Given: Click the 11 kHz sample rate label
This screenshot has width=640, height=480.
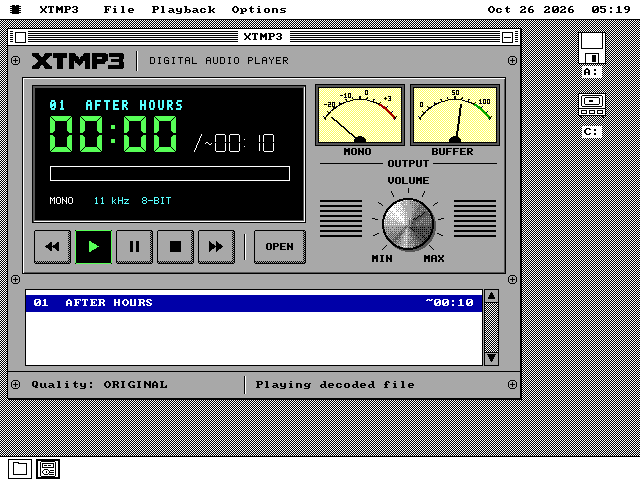Looking at the screenshot, I should (x=111, y=201).
